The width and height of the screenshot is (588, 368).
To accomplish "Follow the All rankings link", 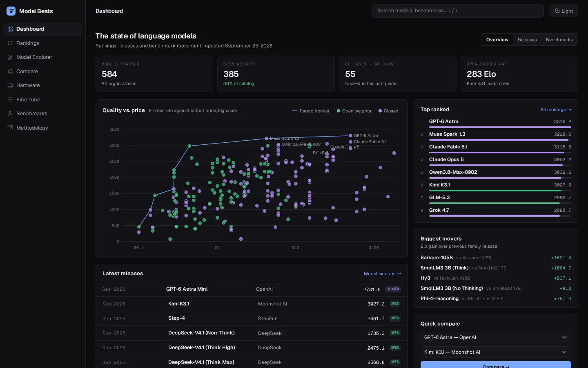I will click(x=555, y=110).
